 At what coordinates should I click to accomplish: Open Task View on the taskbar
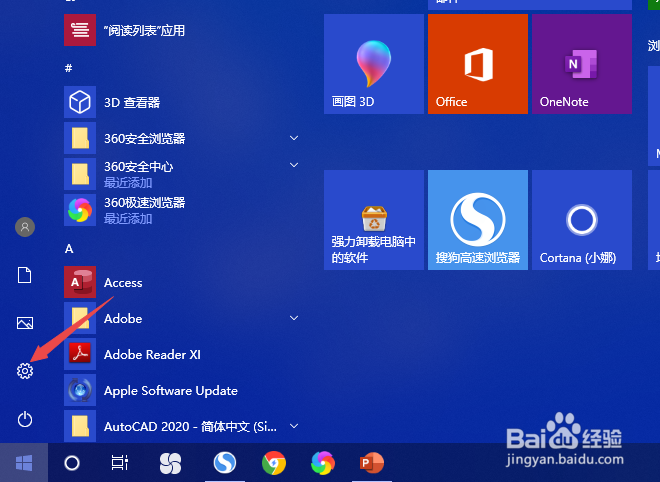120,463
